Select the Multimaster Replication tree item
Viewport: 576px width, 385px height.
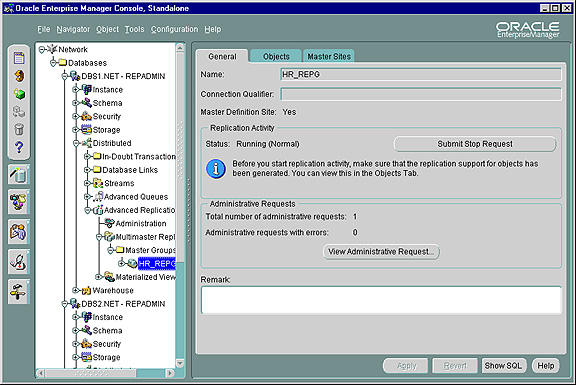145,237
